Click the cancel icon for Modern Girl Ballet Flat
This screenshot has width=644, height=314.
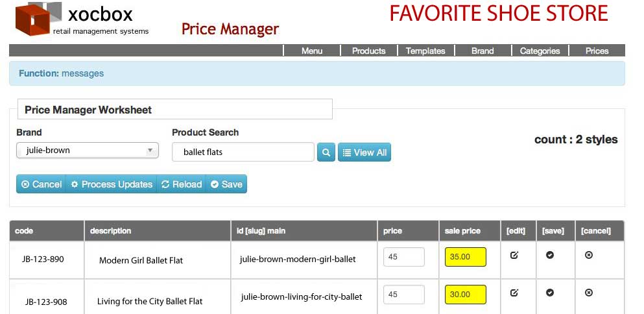click(589, 256)
